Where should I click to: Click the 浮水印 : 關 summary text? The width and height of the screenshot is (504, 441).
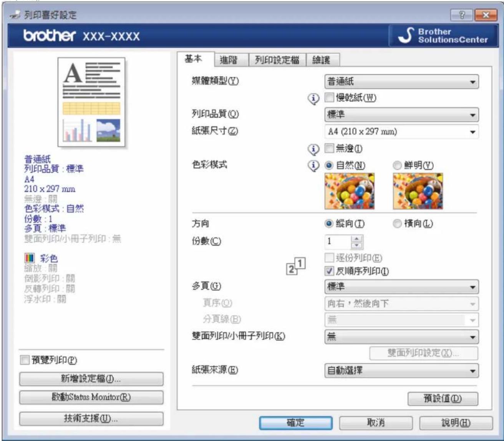[x=45, y=298]
